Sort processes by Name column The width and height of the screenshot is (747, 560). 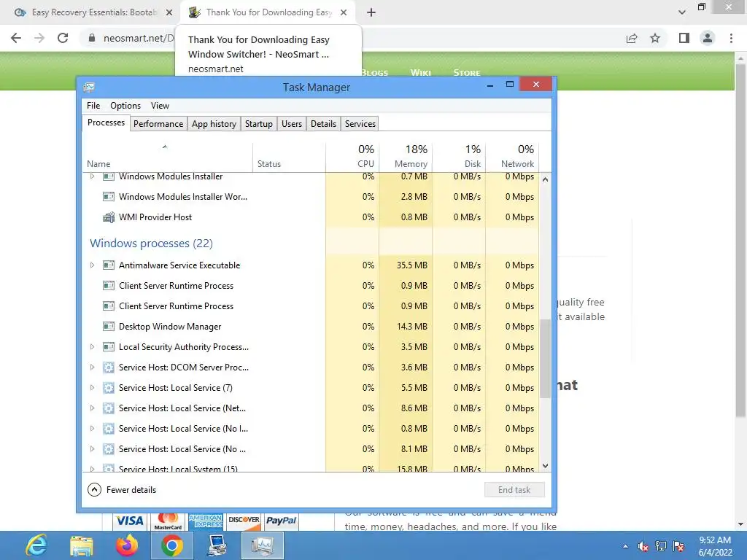pos(167,157)
